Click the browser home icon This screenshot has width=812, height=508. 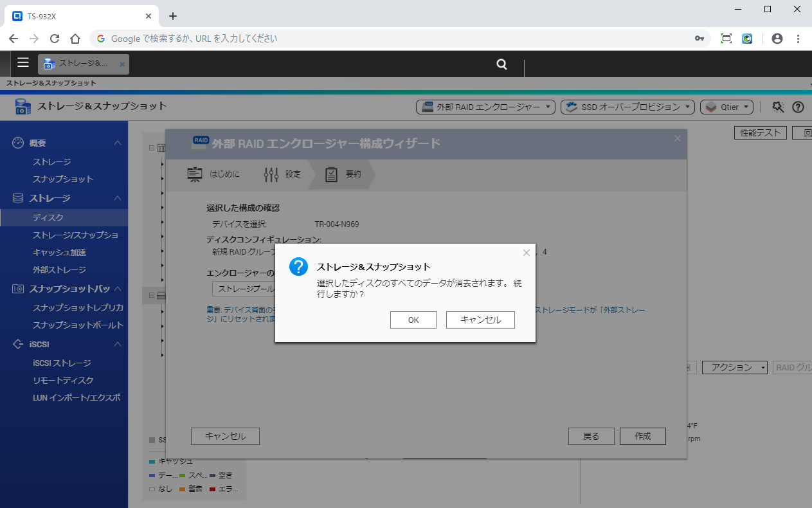click(x=75, y=39)
